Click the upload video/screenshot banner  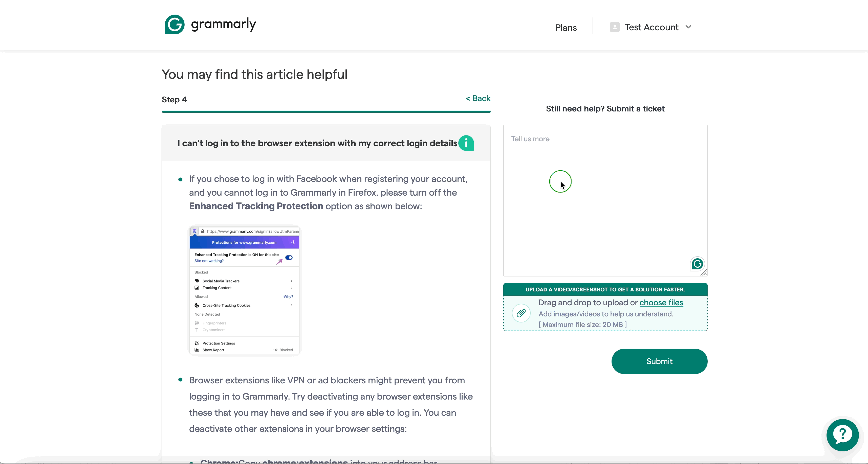[605, 290]
